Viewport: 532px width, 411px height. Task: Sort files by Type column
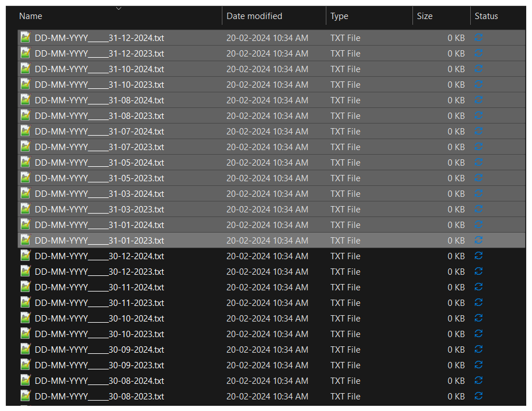point(339,16)
